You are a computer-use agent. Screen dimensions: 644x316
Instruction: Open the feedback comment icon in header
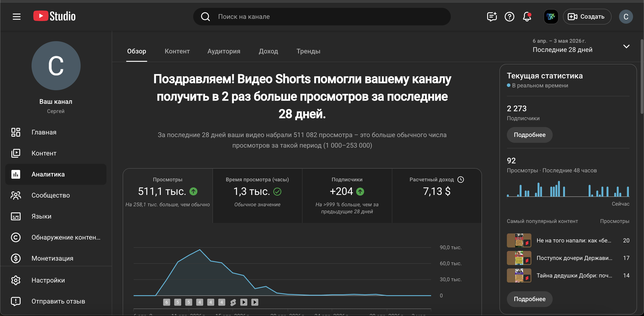click(x=492, y=17)
